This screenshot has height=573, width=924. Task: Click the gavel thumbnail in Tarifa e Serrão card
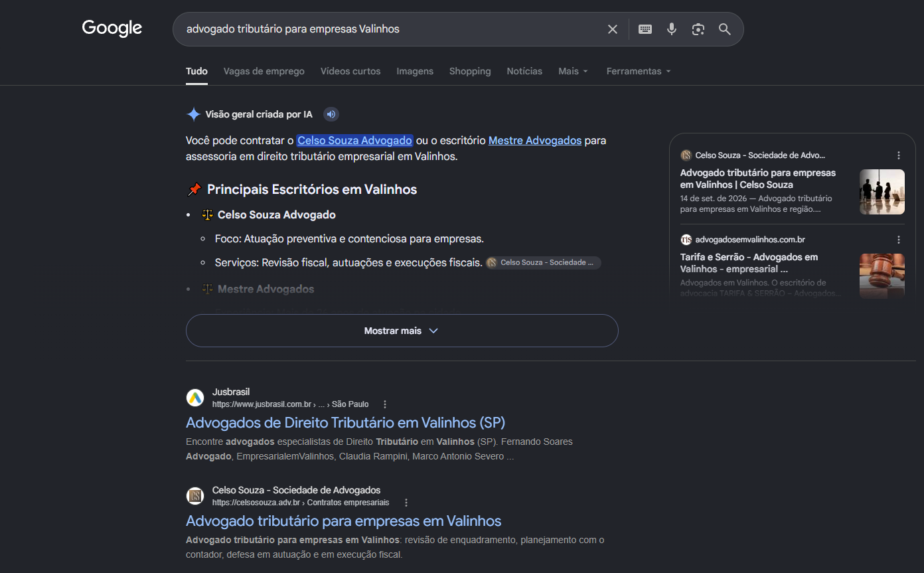point(882,276)
